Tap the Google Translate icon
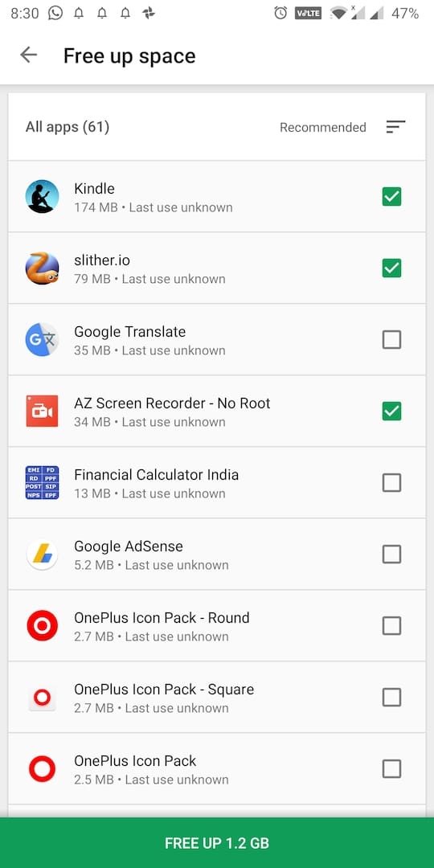Screen dimensions: 434x868 42,339
